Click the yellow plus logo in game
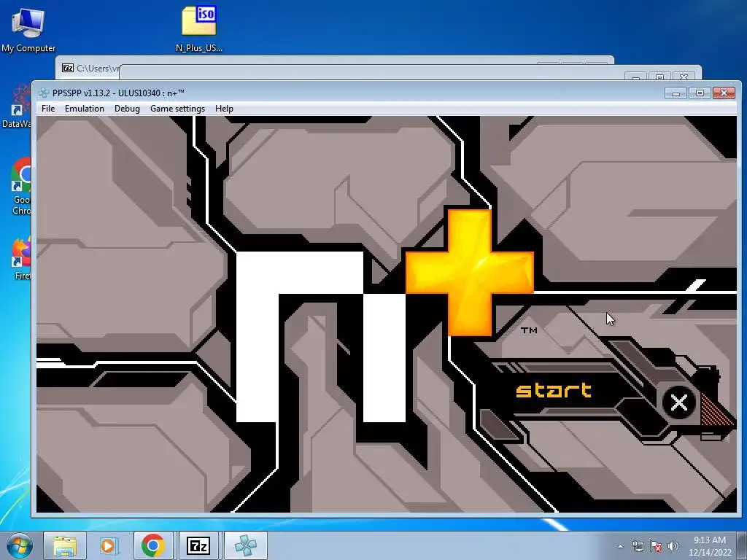The image size is (747, 560). click(469, 273)
